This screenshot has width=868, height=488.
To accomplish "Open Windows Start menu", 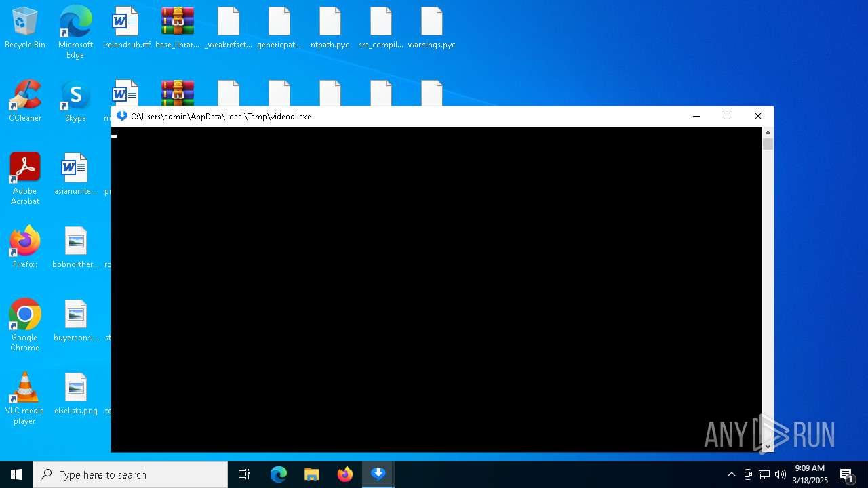I will [x=16, y=474].
